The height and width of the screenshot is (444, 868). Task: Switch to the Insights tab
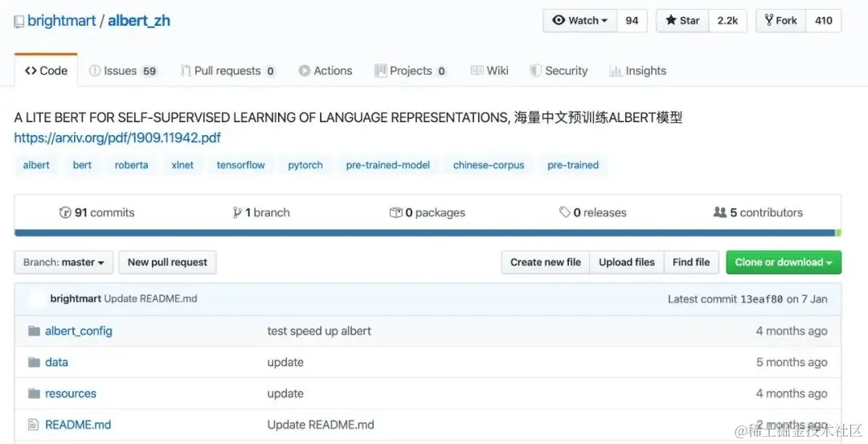pyautogui.click(x=637, y=71)
